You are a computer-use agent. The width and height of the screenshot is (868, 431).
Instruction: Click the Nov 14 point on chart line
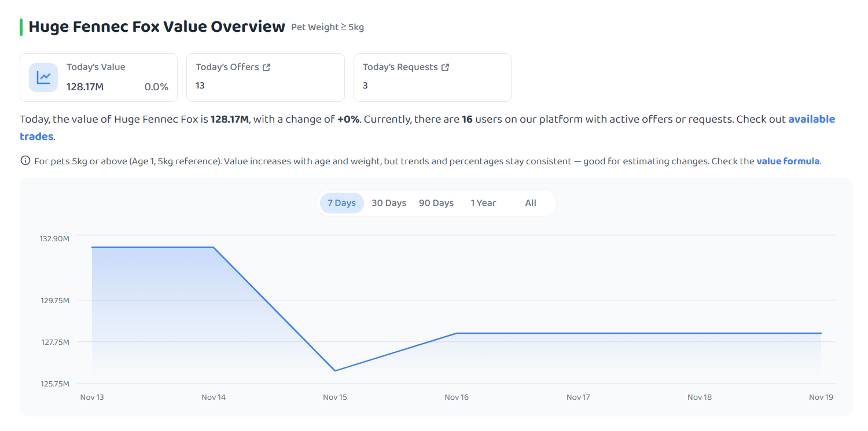(x=214, y=247)
